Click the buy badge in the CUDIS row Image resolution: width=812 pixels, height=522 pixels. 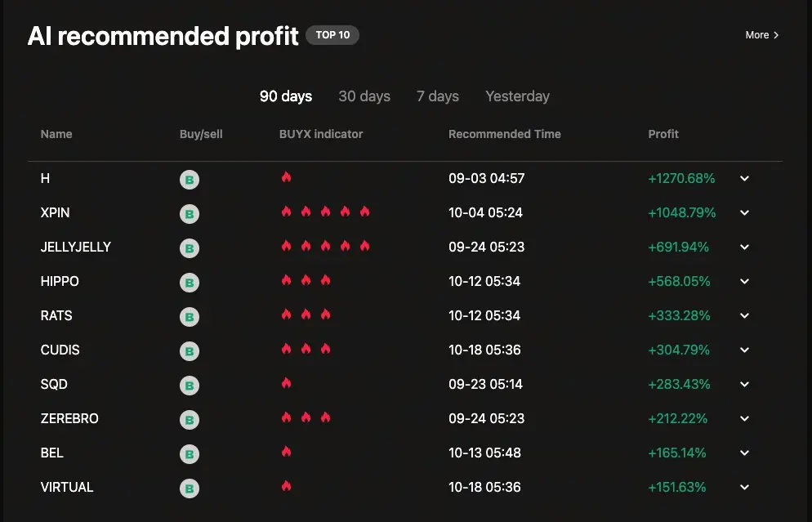pos(190,350)
